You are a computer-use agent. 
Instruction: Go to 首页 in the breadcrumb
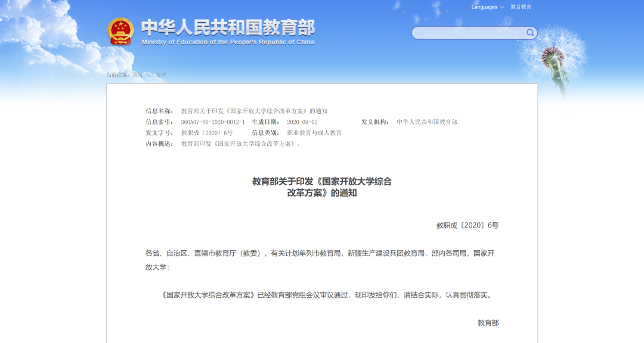pos(138,75)
